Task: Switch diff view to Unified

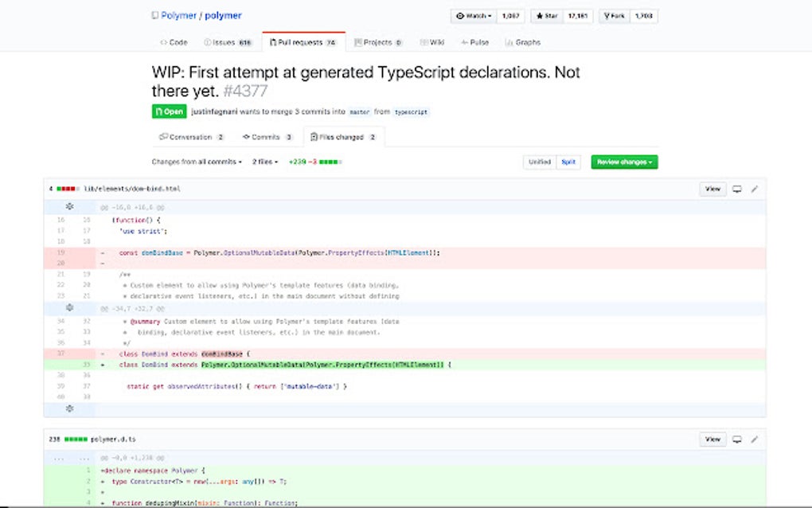Action: pyautogui.click(x=539, y=162)
